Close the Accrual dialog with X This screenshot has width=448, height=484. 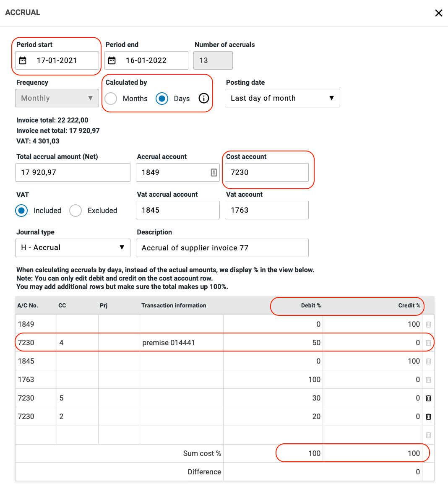click(x=439, y=13)
